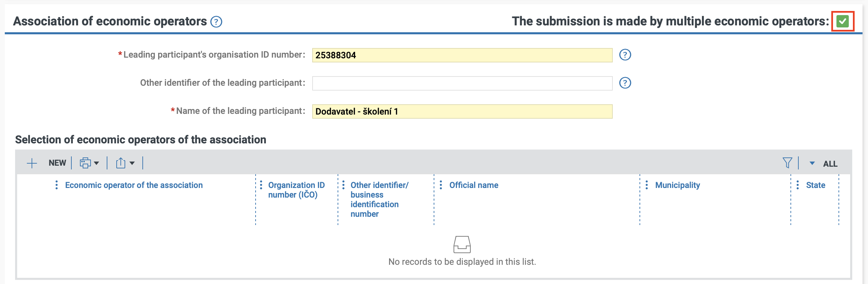Sort by Economic operator of the association
Image resolution: width=868 pixels, height=284 pixels.
pyautogui.click(x=134, y=185)
